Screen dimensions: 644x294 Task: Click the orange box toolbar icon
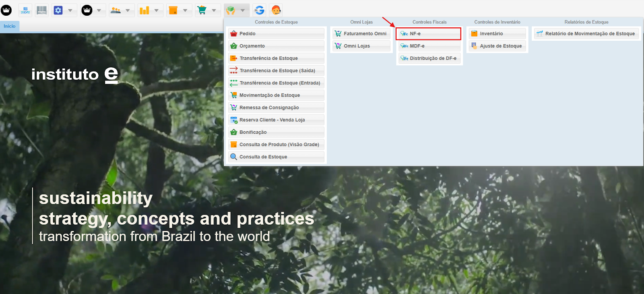(173, 10)
